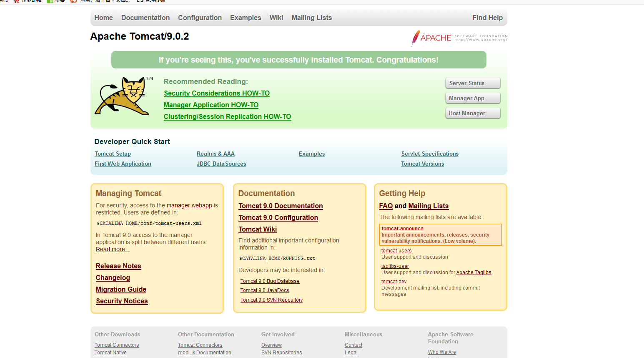Open Apache Taglibs link
Viewport: 644px width, 358px height.
coord(474,272)
